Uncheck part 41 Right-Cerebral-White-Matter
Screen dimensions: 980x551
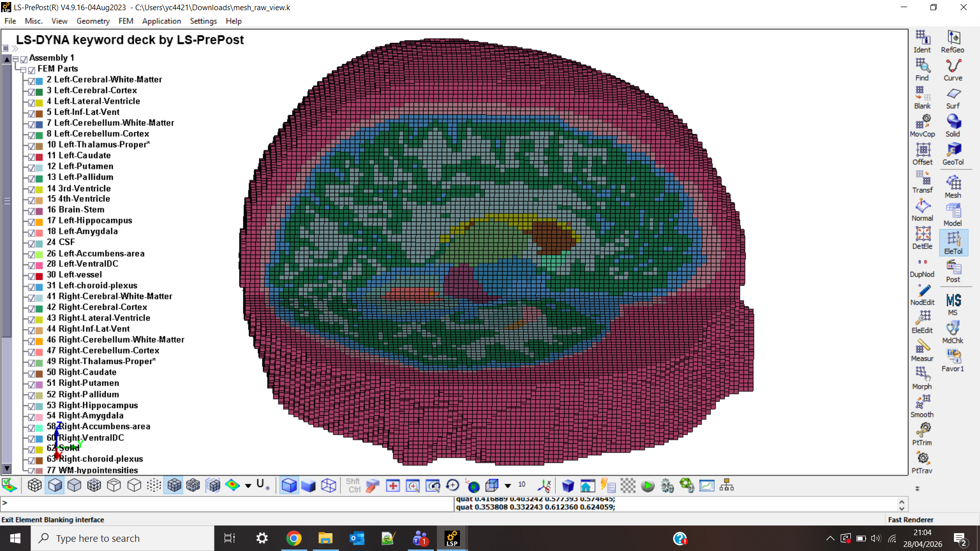click(x=31, y=298)
